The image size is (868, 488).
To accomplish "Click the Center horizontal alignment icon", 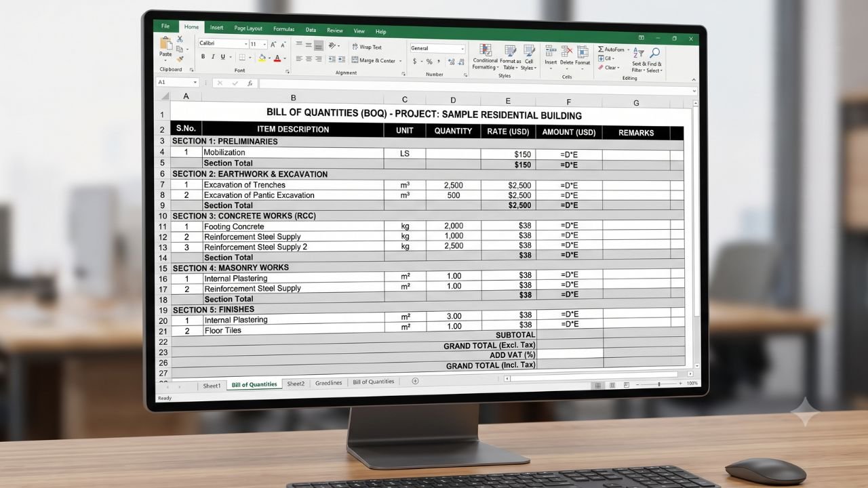I will [x=309, y=59].
